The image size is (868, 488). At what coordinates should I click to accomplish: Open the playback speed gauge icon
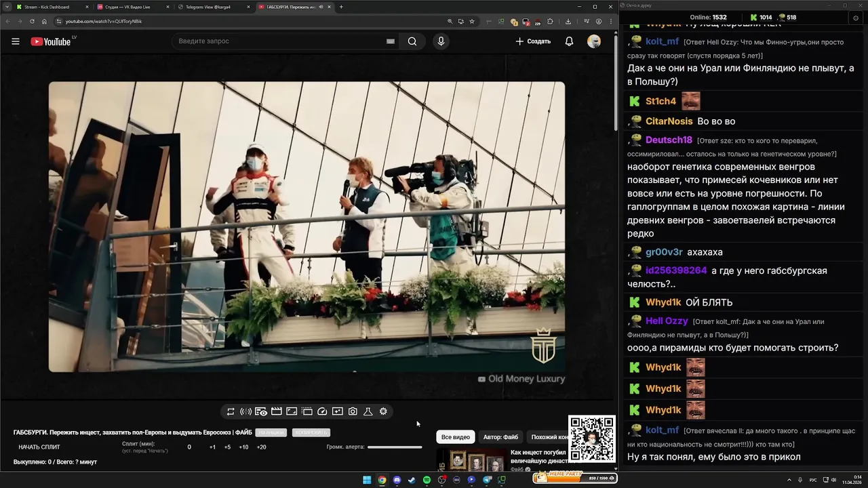click(322, 411)
